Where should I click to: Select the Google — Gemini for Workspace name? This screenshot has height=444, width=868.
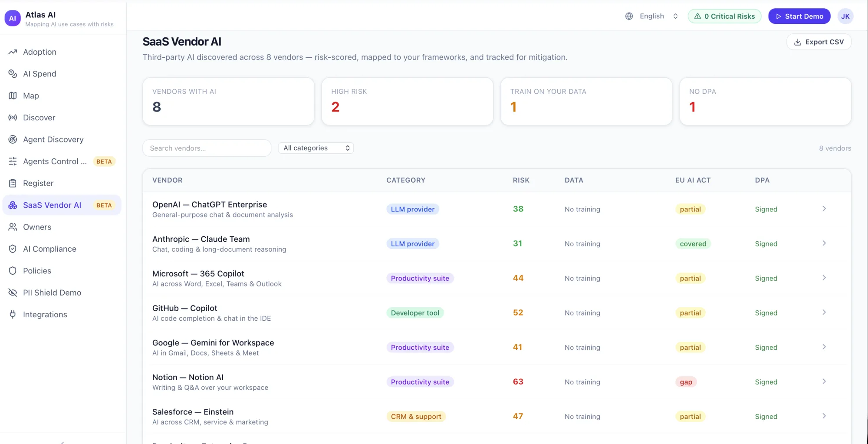pyautogui.click(x=213, y=343)
